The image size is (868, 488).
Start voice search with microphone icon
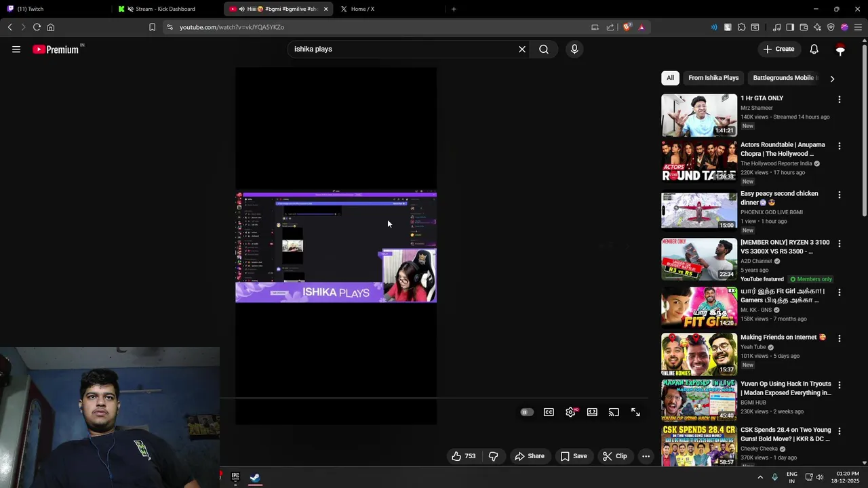tap(574, 49)
